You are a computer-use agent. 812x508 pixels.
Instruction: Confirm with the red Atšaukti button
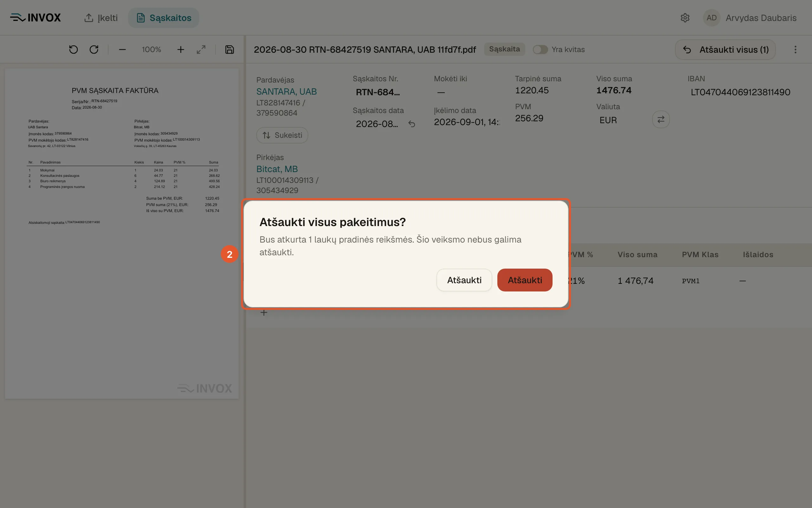[x=524, y=280]
